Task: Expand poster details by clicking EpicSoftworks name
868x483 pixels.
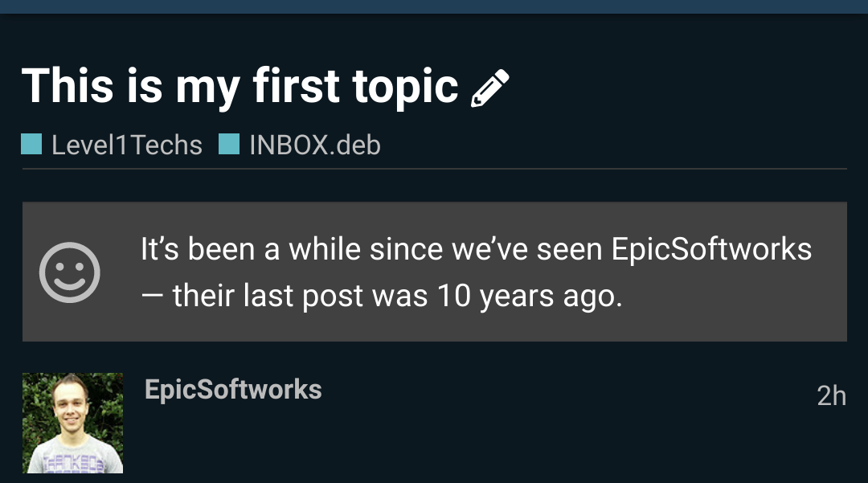Action: (x=232, y=390)
